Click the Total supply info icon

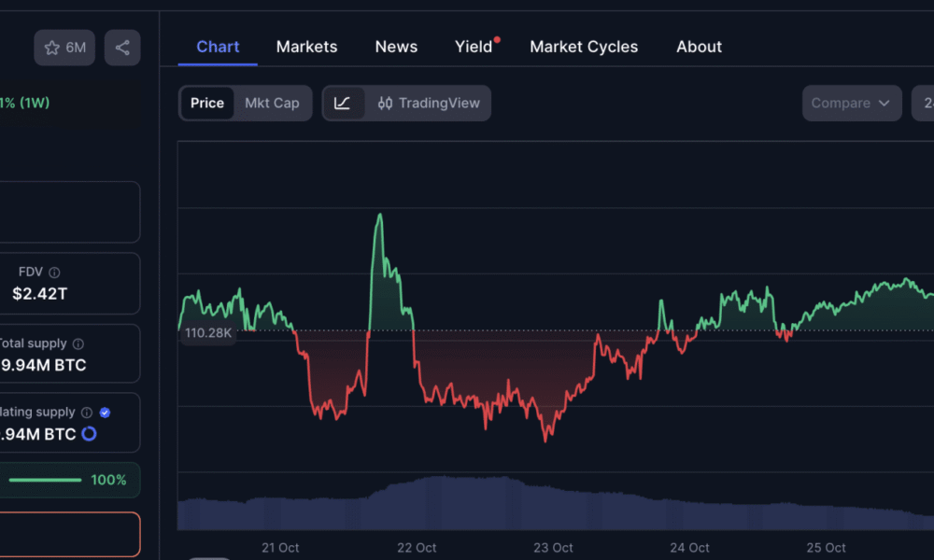click(78, 343)
